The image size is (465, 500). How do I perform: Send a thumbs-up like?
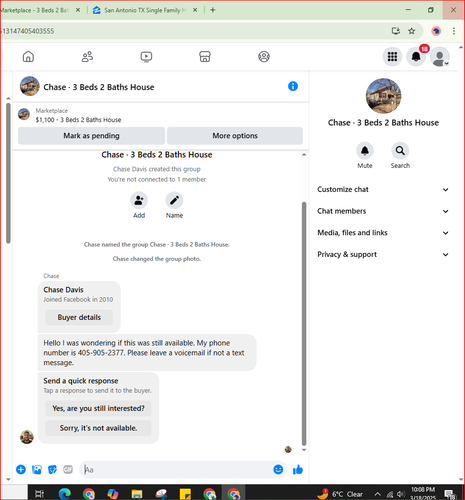(x=298, y=470)
